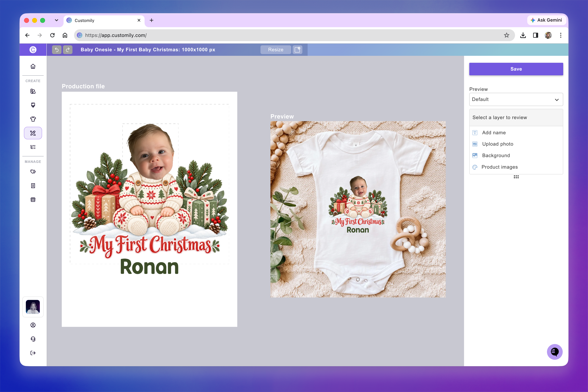Image resolution: width=588 pixels, height=392 pixels.
Task: Open the browser tab list chevron
Action: coord(57,20)
